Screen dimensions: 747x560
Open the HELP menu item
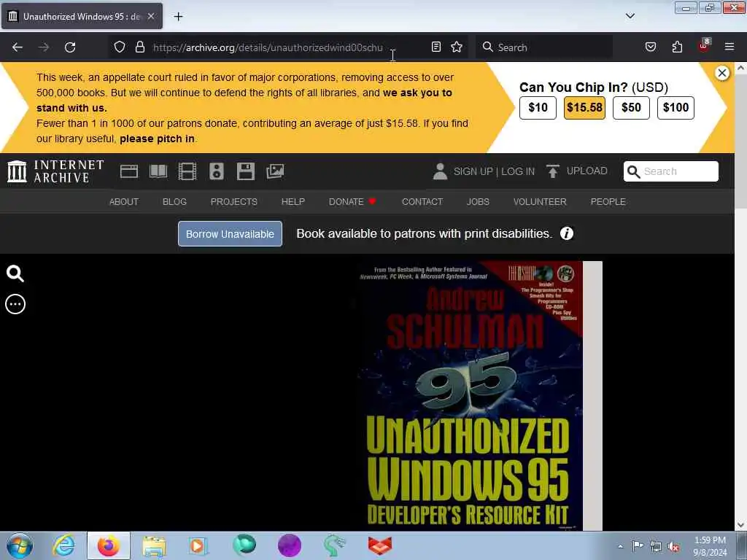(x=293, y=202)
